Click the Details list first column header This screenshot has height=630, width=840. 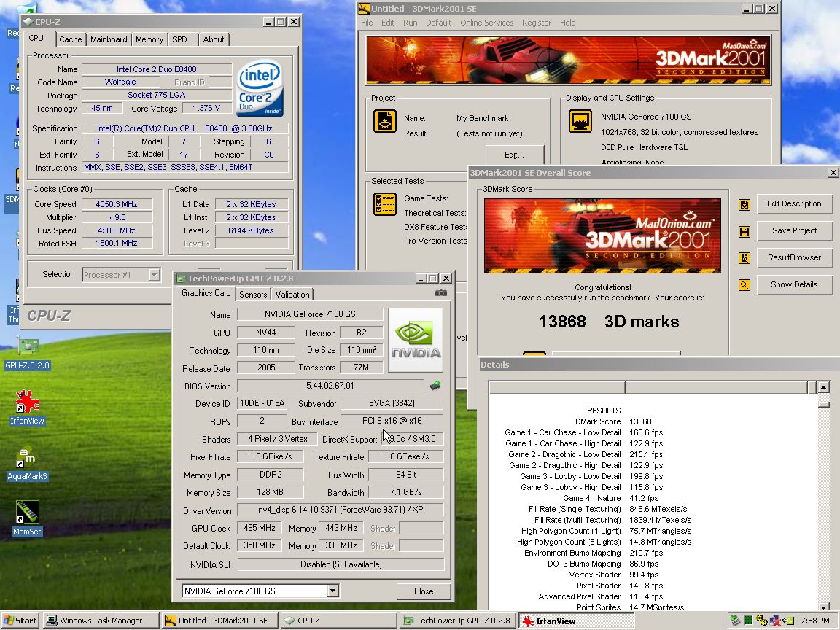[x=557, y=386]
